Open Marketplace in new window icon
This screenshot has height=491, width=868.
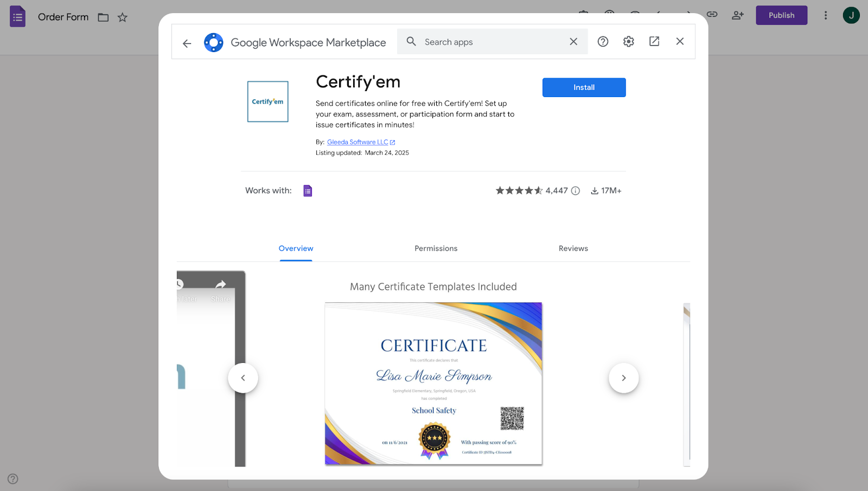(654, 42)
